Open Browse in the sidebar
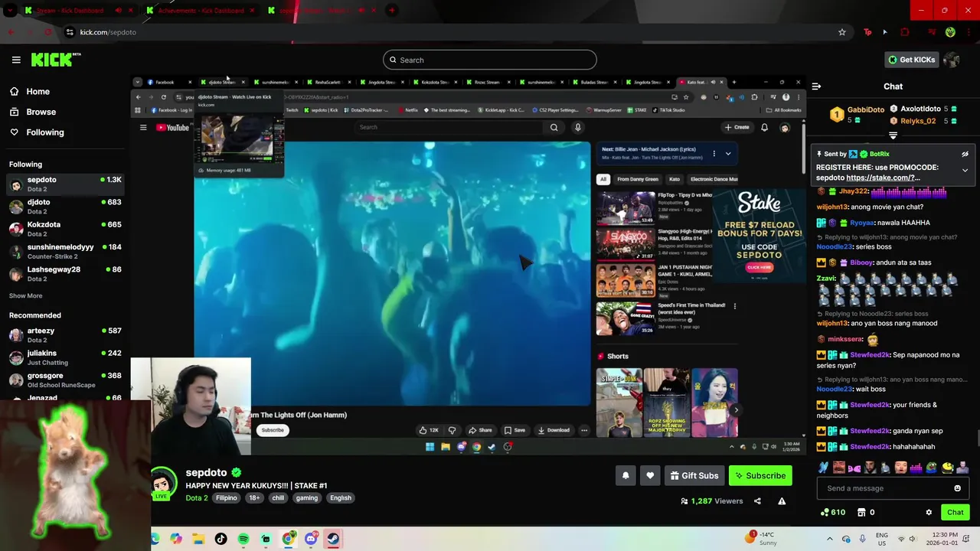 [x=41, y=112]
